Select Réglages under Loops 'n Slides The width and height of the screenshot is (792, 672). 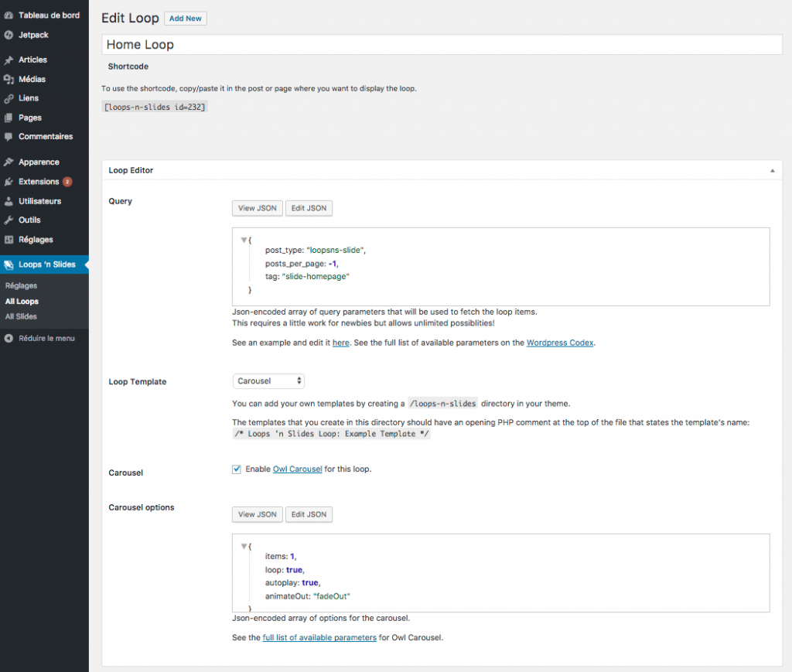[21, 286]
